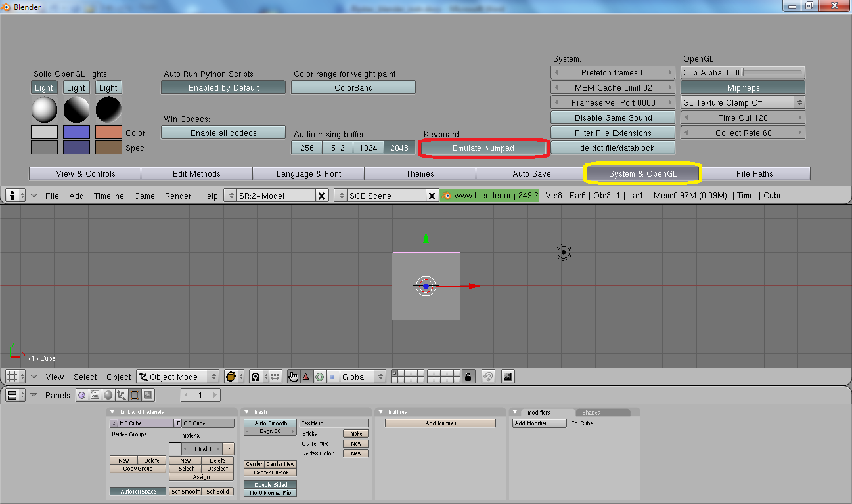This screenshot has width=852, height=504.
Task: Toggle the Emulate Numpad option
Action: pyautogui.click(x=483, y=148)
